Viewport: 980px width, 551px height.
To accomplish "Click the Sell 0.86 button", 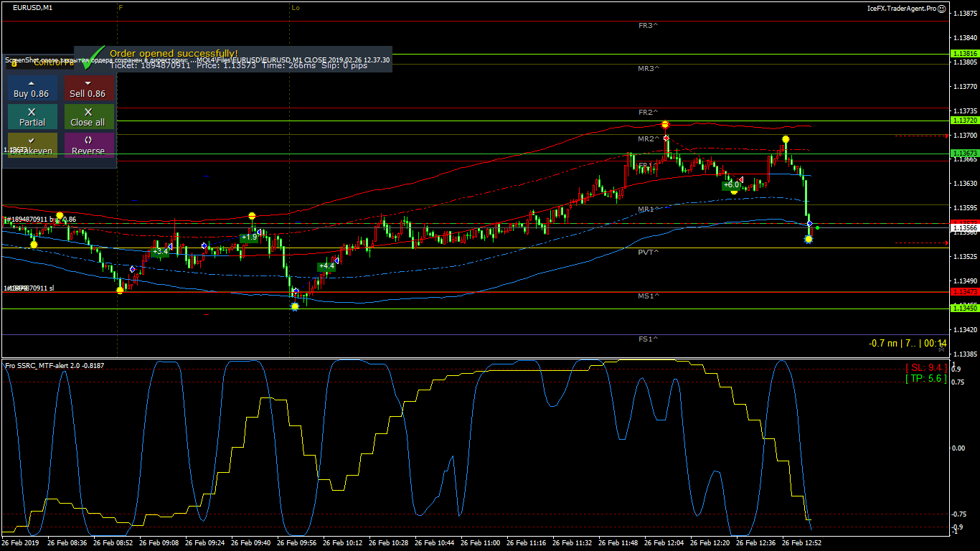I will click(89, 88).
